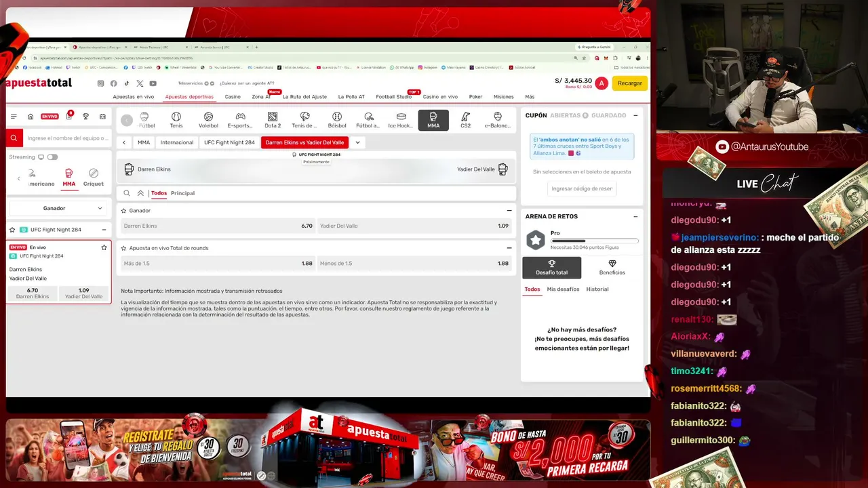Click the Pro level points progress bar
The height and width of the screenshot is (488, 868).
tap(594, 241)
